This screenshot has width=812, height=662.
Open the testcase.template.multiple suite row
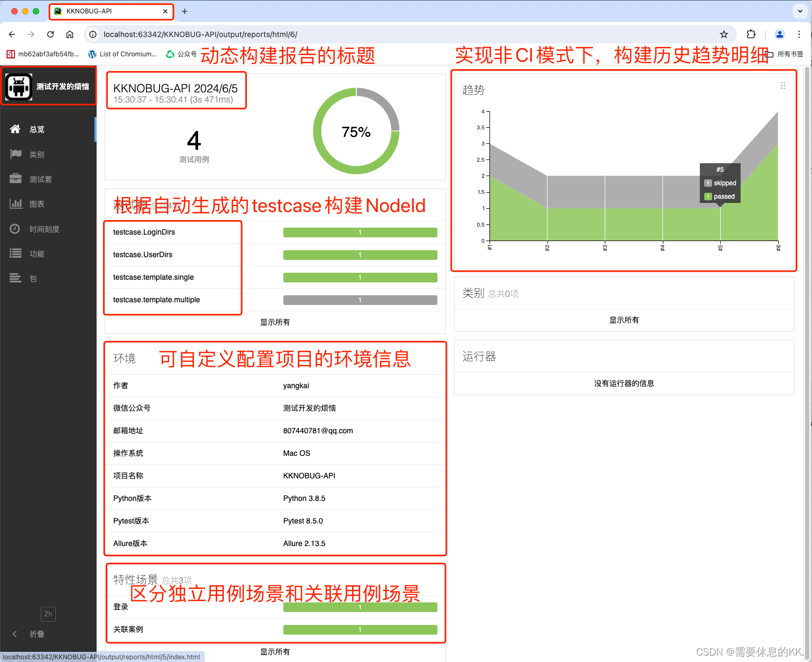pos(275,300)
